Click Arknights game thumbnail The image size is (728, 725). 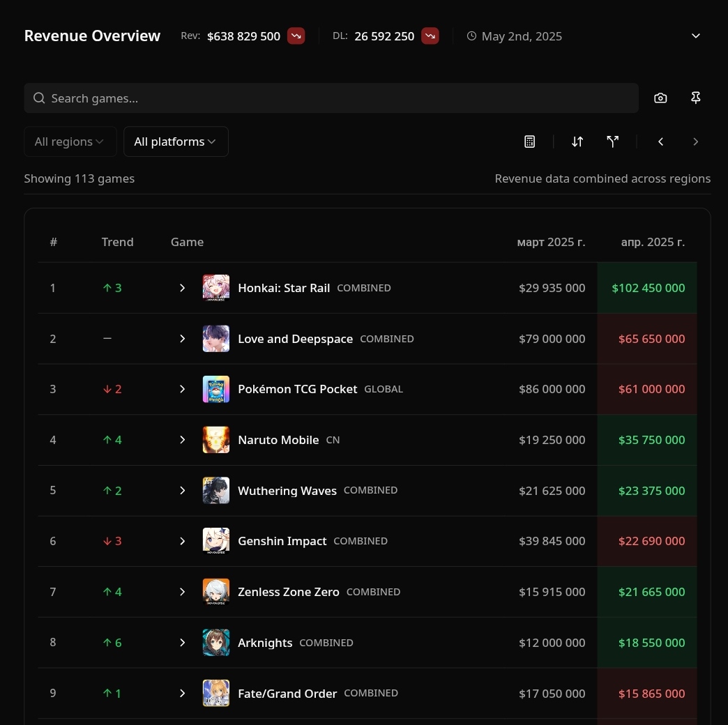[216, 642]
